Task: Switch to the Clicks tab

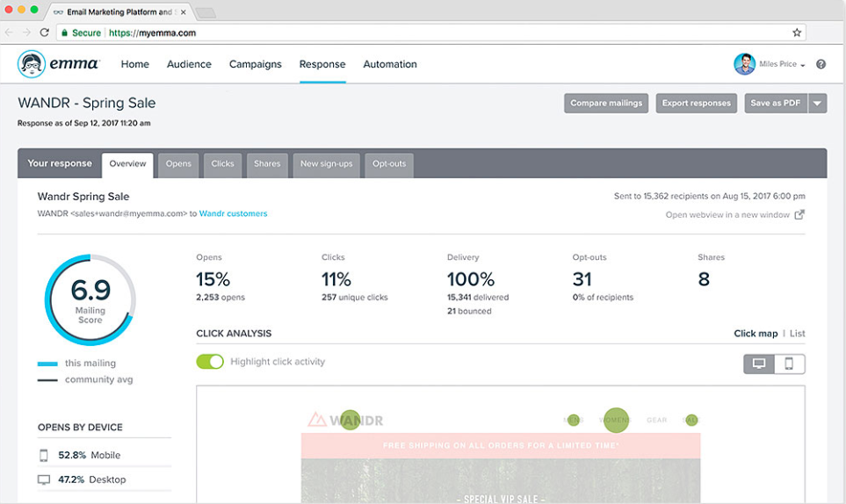Action: [223, 164]
